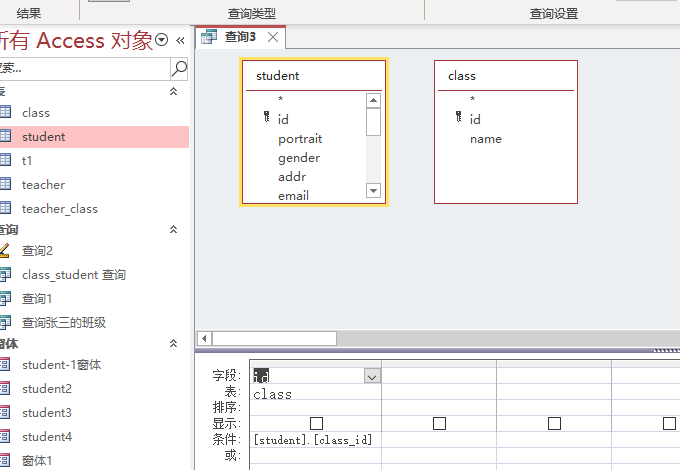Click the class table title bar
The width and height of the screenshot is (680, 470).
506,76
